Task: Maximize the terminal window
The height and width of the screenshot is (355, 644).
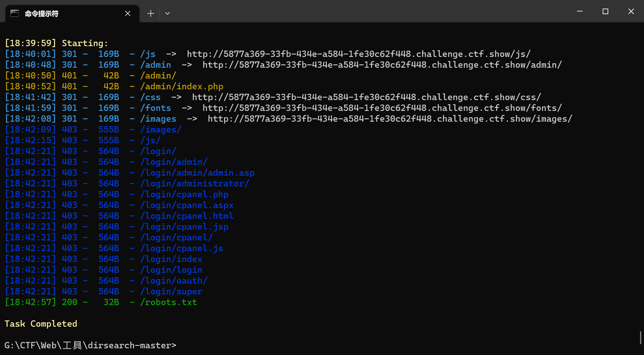Action: pyautogui.click(x=605, y=11)
